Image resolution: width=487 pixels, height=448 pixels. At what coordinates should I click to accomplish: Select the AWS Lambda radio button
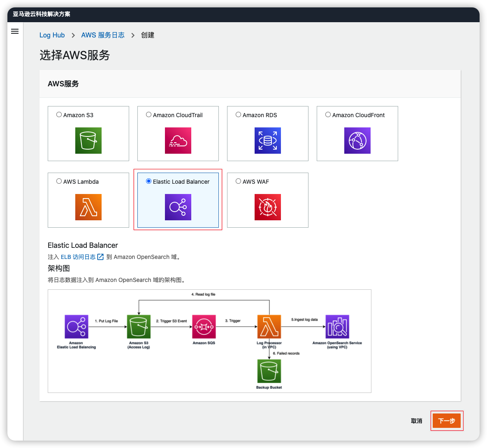click(x=59, y=181)
